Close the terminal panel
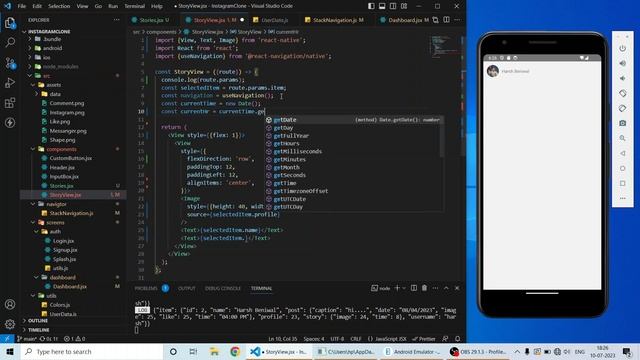This screenshot has width=640, height=360. pos(457,288)
